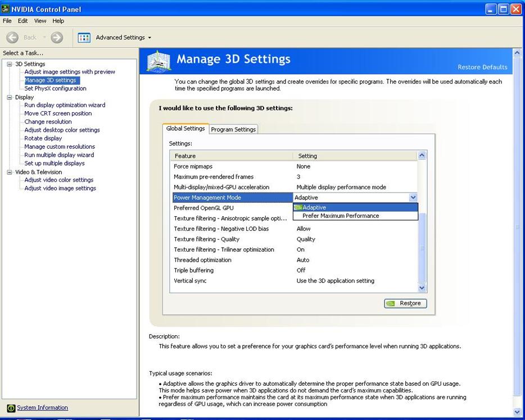
Task: Open Rotate display task
Action: coord(43,139)
